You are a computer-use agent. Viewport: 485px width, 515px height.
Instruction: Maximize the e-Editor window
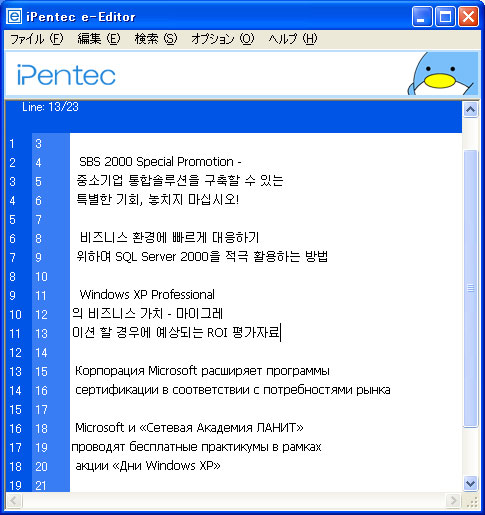click(x=445, y=16)
